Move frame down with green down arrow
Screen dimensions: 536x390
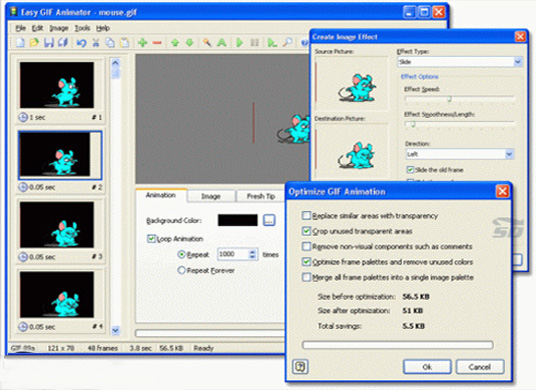(189, 43)
